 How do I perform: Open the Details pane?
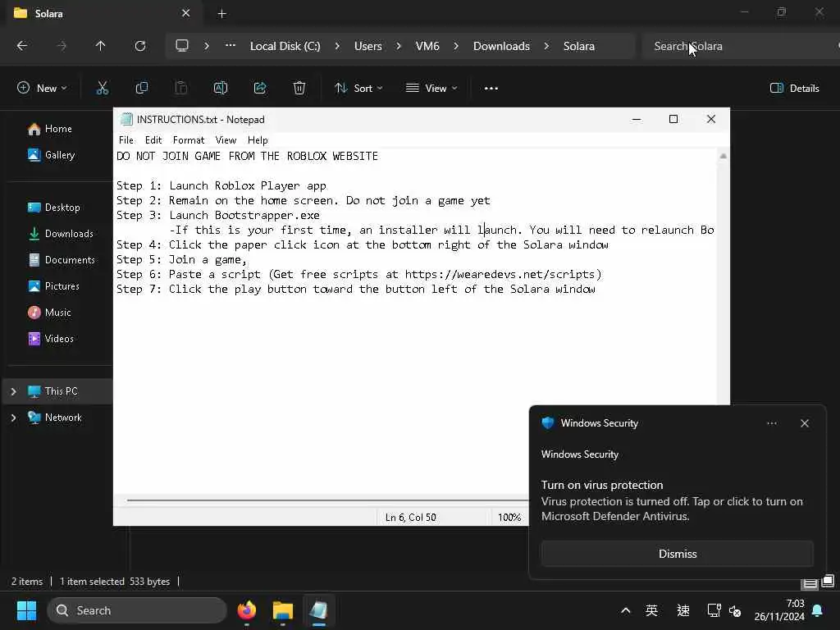coord(794,89)
